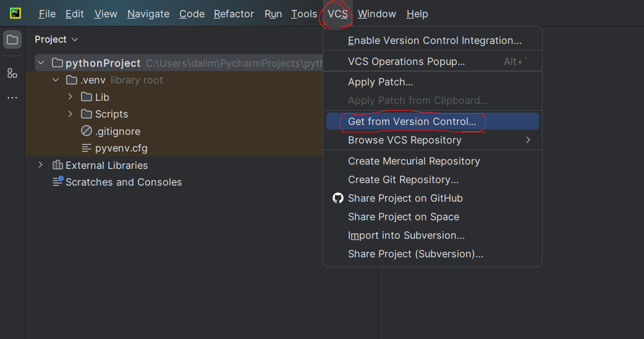Open More tool windows ellipsis icon
This screenshot has width=644, height=339.
[12, 98]
